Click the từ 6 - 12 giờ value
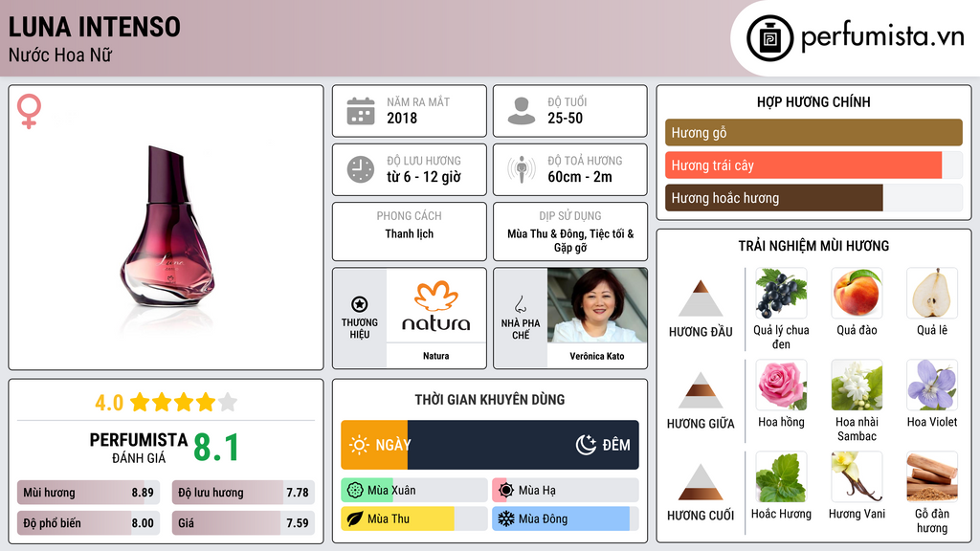Image resolution: width=980 pixels, height=551 pixels. [x=424, y=177]
